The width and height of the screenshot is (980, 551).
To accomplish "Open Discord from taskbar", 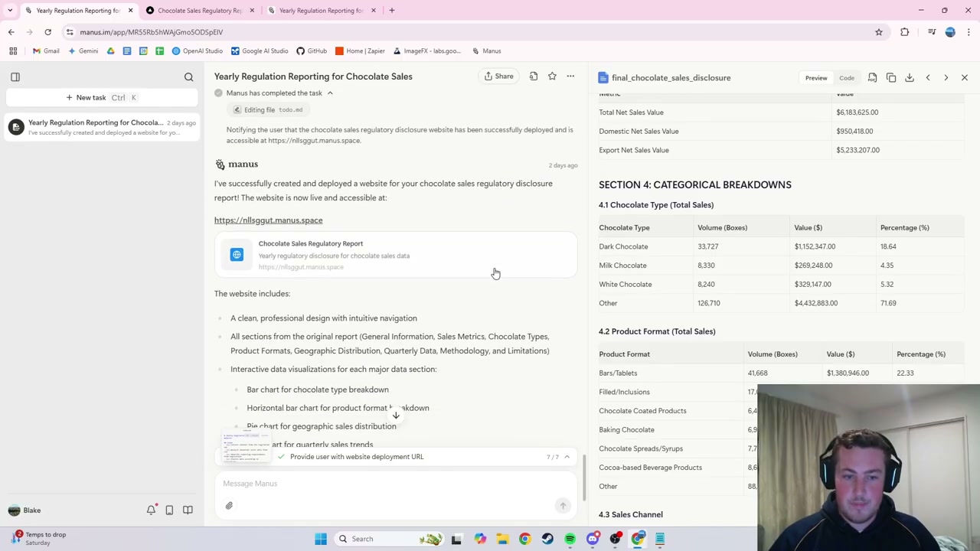I will tap(593, 539).
